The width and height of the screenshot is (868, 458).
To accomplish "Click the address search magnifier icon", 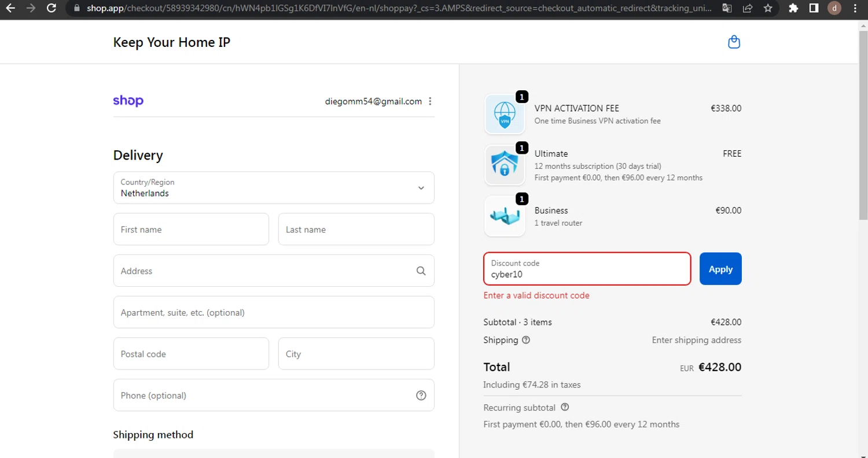I will (421, 271).
